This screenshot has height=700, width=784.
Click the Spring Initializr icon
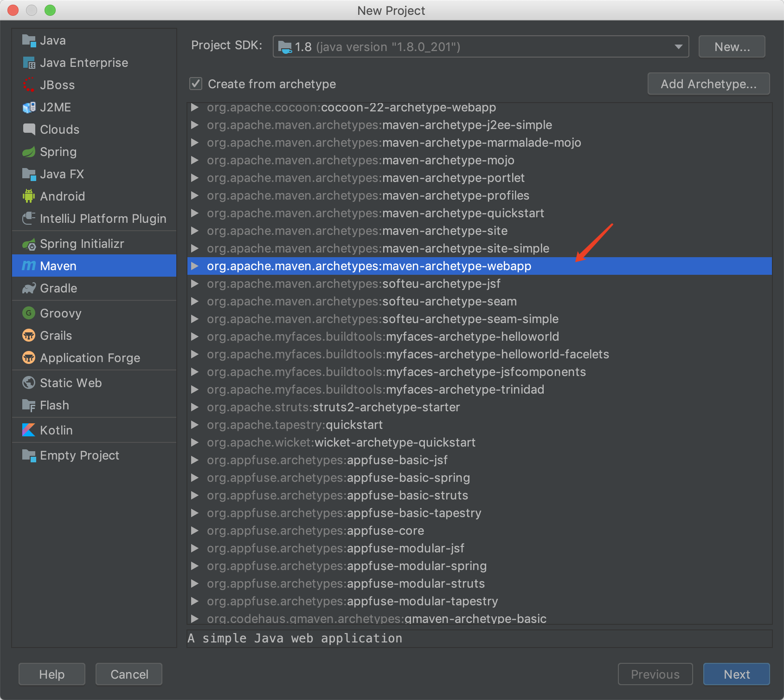click(29, 244)
